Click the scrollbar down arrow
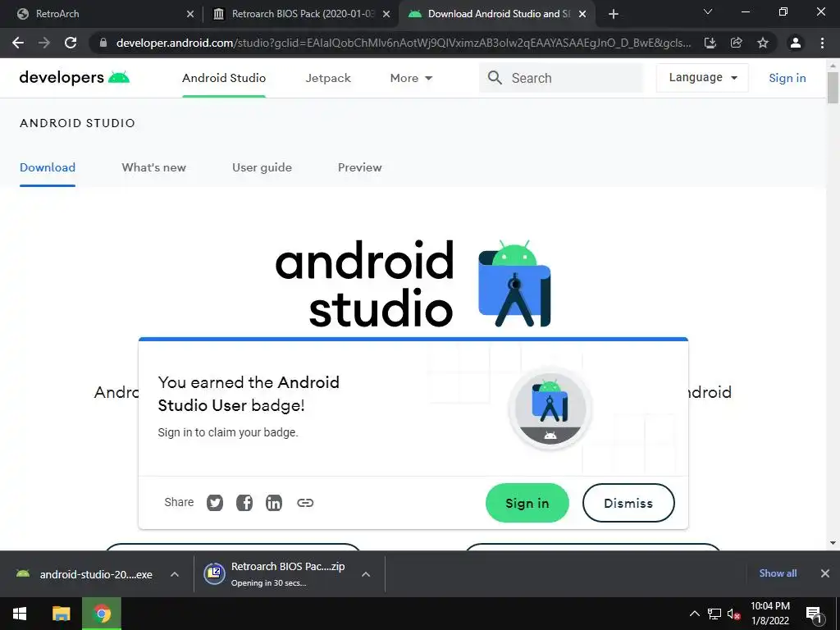Screen dimensions: 840x630 (833, 543)
